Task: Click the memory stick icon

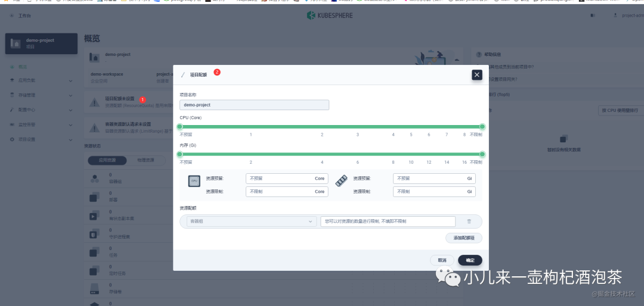Action: tap(341, 181)
